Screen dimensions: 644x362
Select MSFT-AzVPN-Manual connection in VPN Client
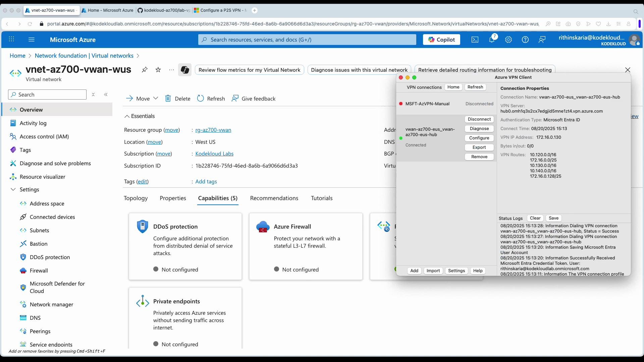pyautogui.click(x=446, y=104)
